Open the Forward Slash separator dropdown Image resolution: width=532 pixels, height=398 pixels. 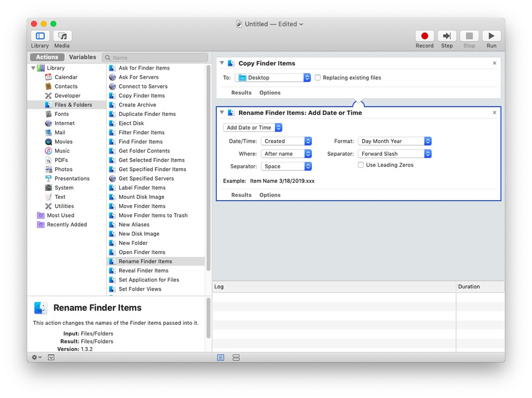coord(395,154)
